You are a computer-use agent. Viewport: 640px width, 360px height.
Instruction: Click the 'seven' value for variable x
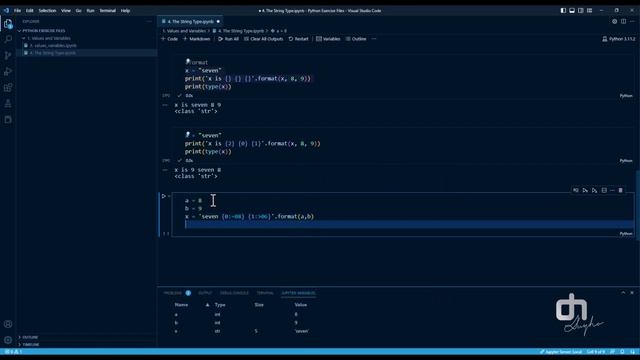tap(302, 331)
